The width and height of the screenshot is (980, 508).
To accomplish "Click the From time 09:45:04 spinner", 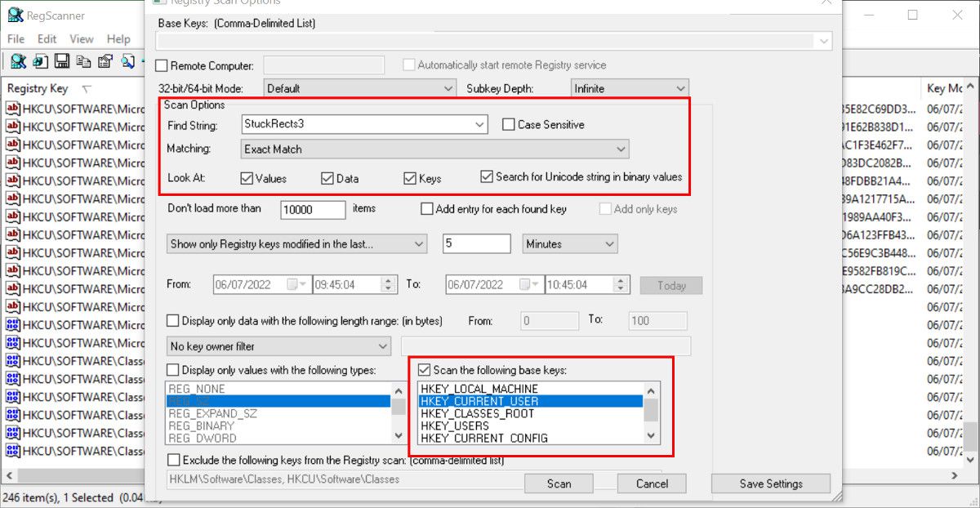I will coord(389,285).
